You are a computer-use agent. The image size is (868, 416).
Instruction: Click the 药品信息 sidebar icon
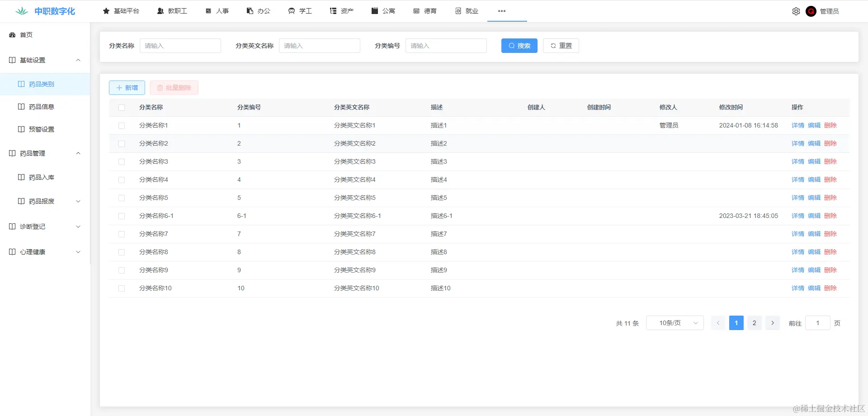21,107
